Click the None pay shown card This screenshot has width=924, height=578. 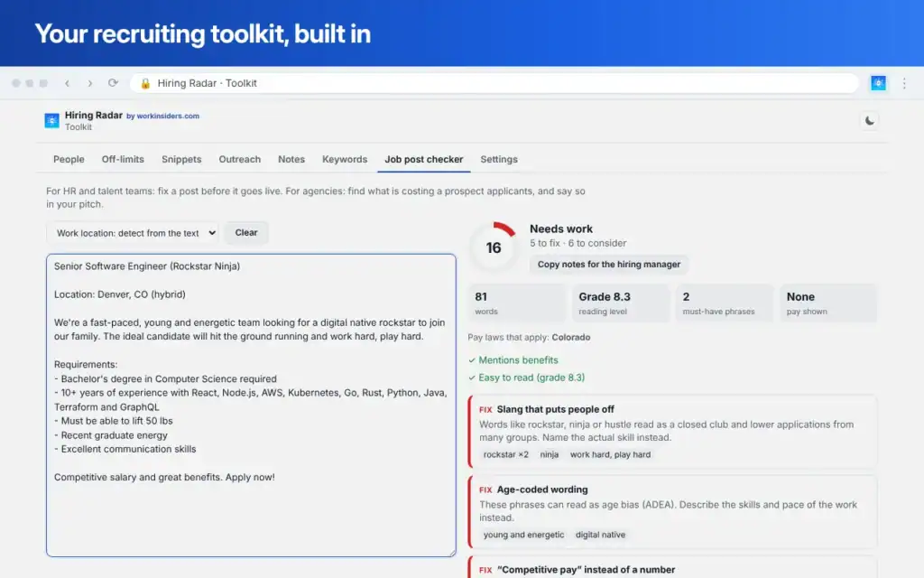point(828,303)
